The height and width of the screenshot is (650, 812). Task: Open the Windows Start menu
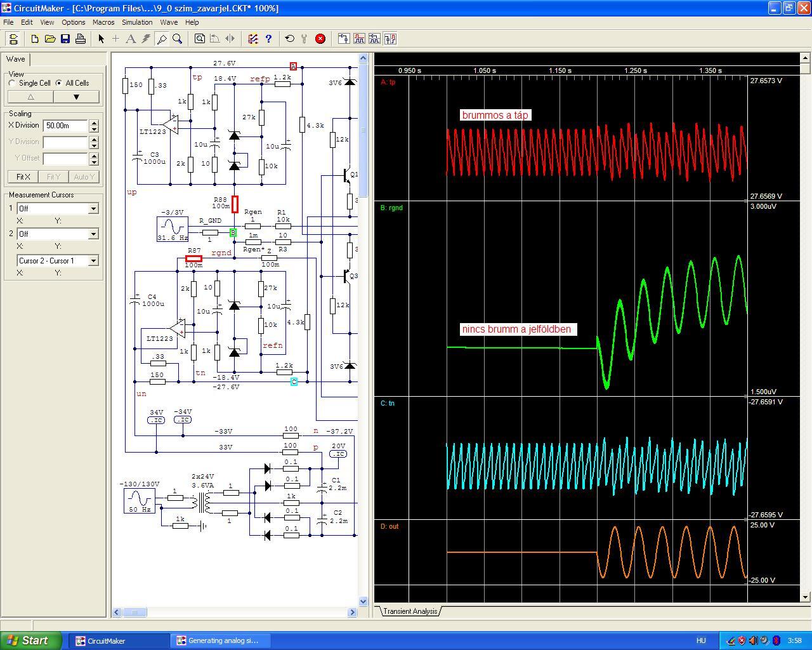31,640
